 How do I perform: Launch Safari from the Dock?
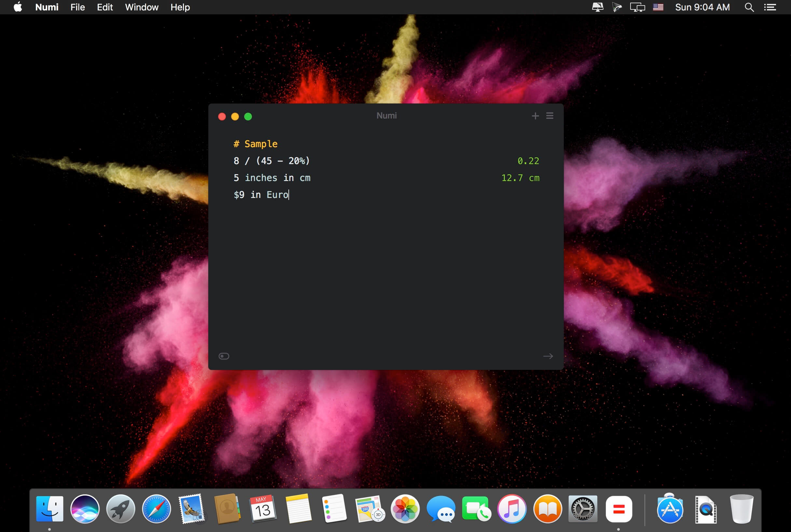pos(156,509)
